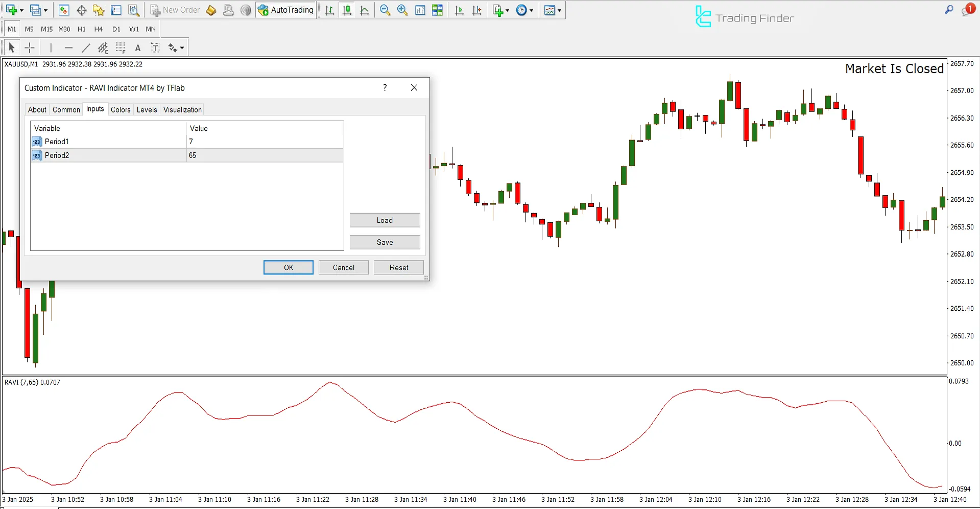Image resolution: width=980 pixels, height=509 pixels.
Task: Toggle the Market Watch panel
Action: 63,10
